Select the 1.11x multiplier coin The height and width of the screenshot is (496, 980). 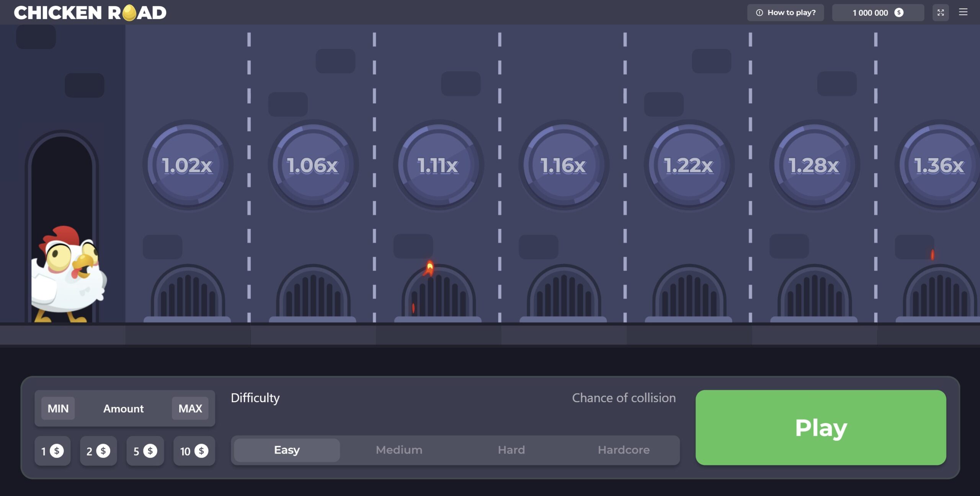coord(438,165)
